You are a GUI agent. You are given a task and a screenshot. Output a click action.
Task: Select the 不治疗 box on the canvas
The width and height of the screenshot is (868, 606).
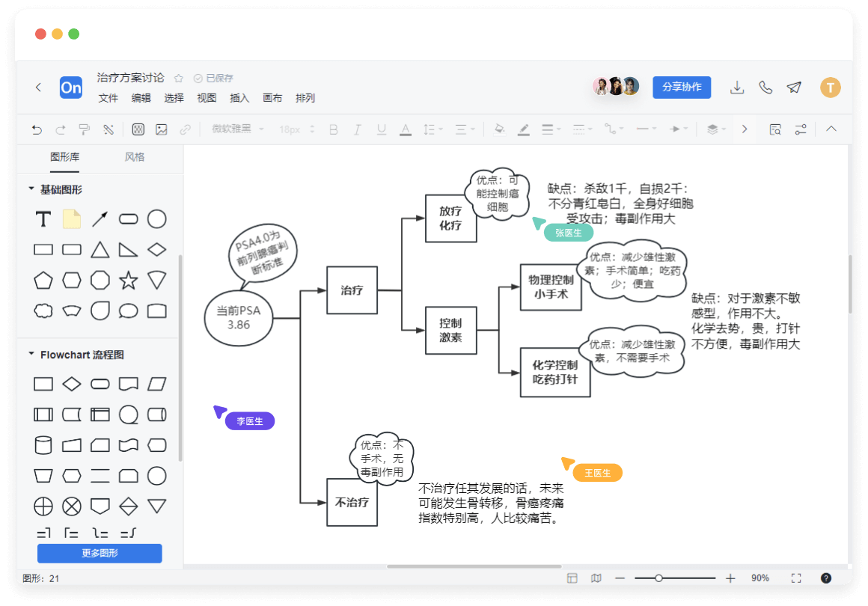click(352, 502)
